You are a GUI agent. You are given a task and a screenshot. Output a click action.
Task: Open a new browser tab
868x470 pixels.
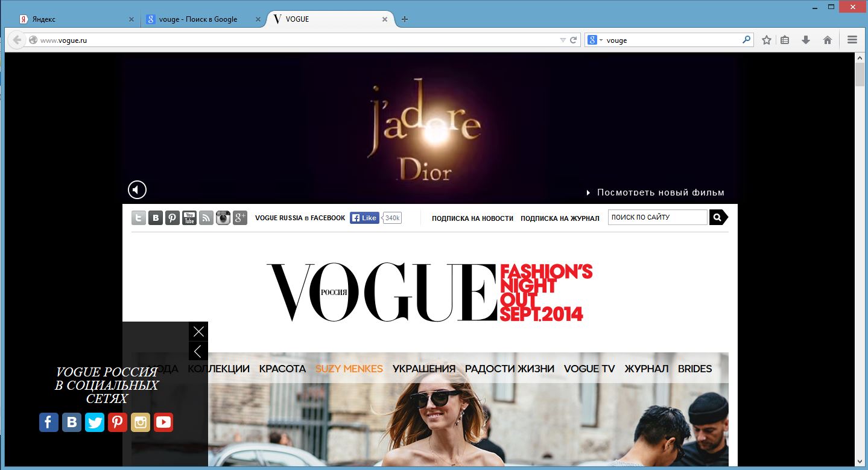(405, 19)
